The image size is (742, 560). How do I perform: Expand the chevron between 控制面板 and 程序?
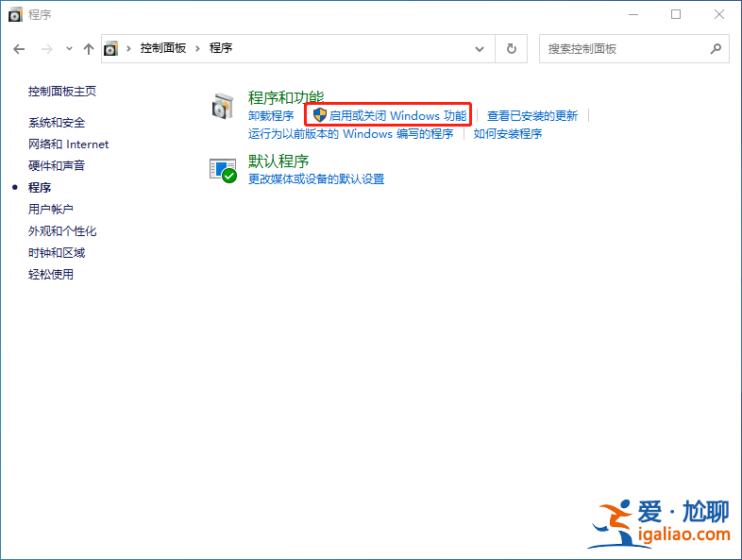[198, 48]
